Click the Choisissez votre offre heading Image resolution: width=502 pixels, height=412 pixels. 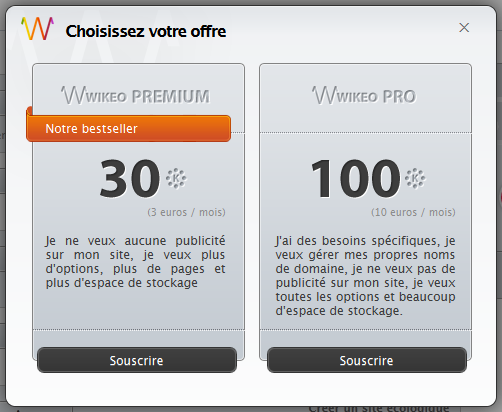(x=146, y=31)
